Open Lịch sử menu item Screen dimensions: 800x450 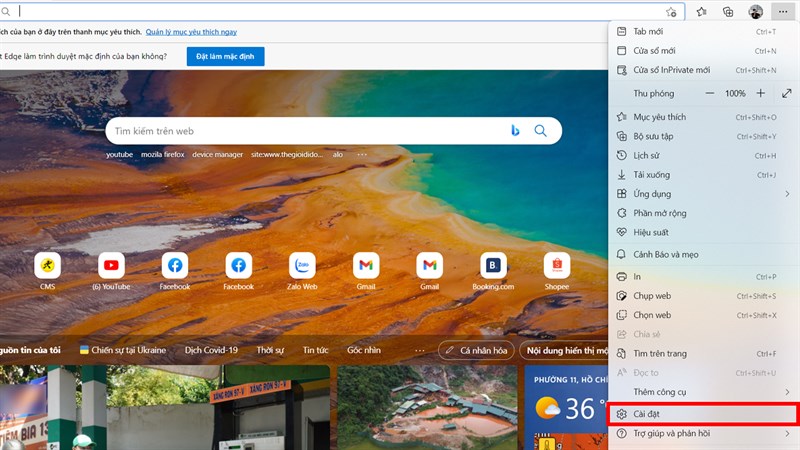703,156
